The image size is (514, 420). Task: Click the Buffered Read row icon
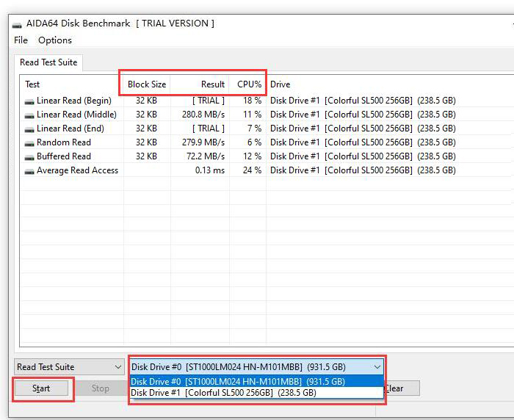[29, 156]
